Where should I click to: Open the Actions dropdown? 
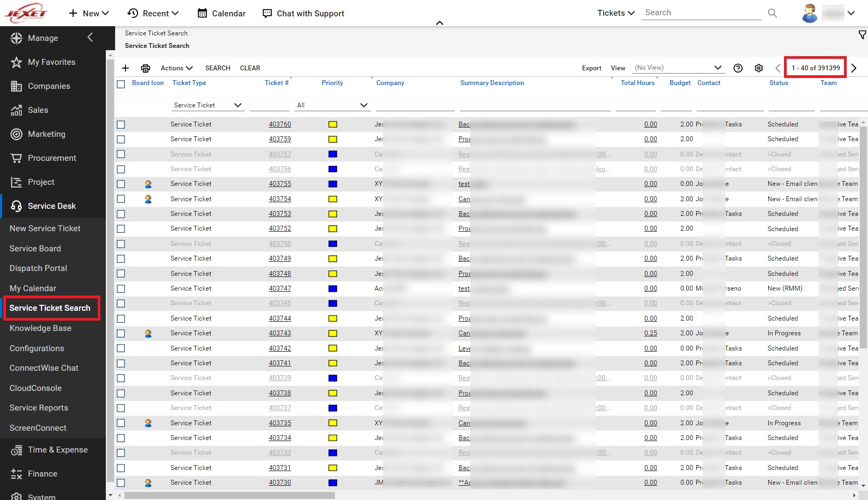coord(177,68)
